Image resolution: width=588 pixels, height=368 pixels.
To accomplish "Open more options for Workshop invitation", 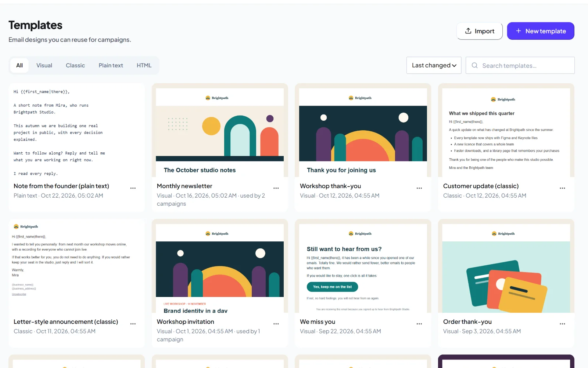I will point(276,324).
